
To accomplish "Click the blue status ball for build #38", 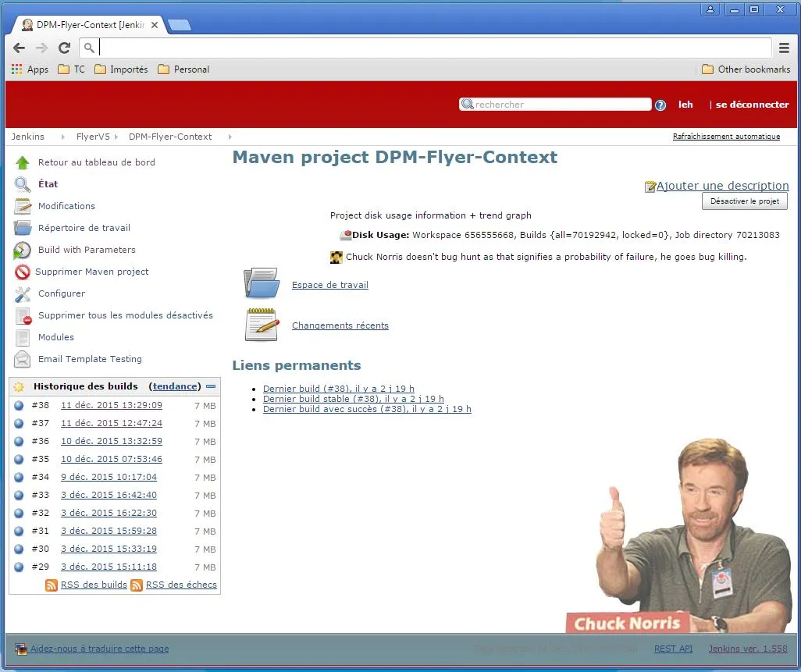I will (19, 405).
